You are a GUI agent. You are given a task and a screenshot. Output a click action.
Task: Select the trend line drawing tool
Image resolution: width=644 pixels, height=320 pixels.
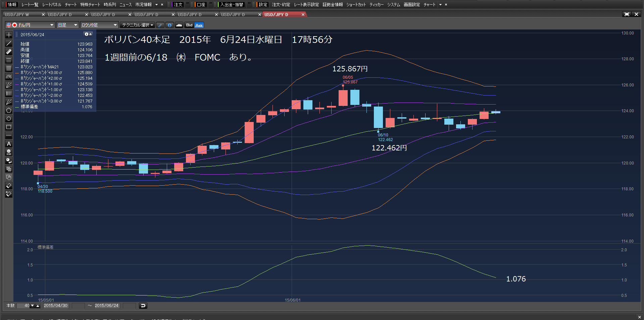[x=9, y=43]
